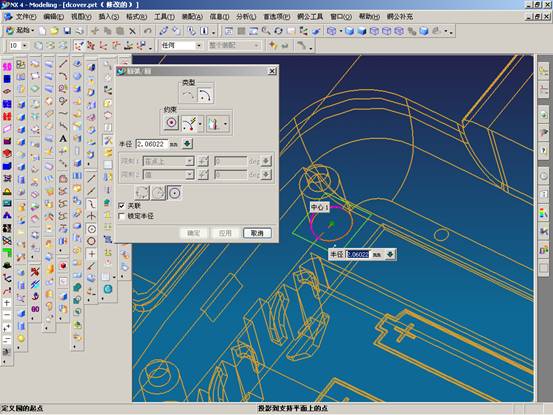Uncheck the 关联 checkbox
The width and height of the screenshot is (553, 415).
click(x=122, y=205)
